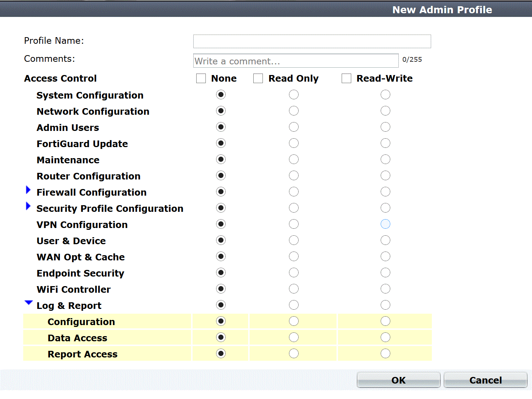Choose Read-Write for WiFi Controller
Screen dimensions: 532x399
(x=385, y=289)
